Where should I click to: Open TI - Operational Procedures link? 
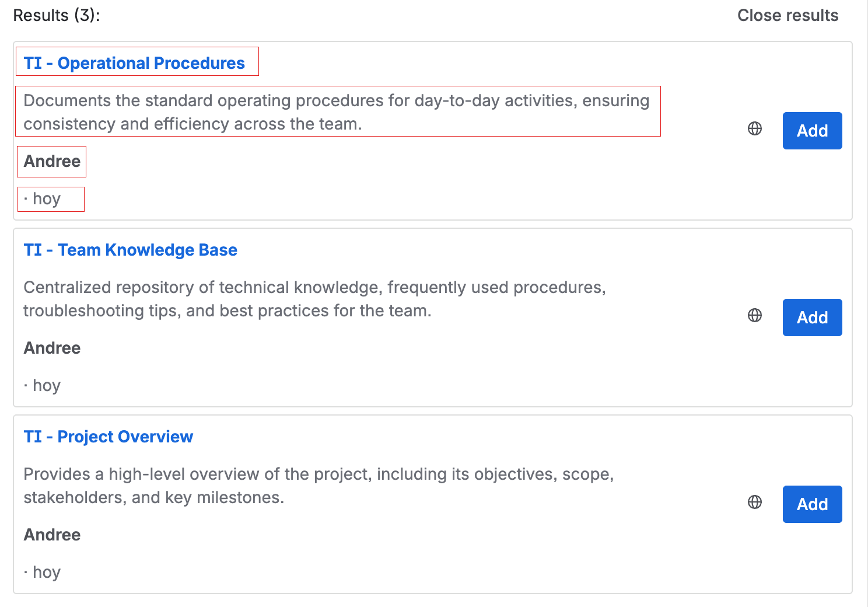(x=134, y=63)
